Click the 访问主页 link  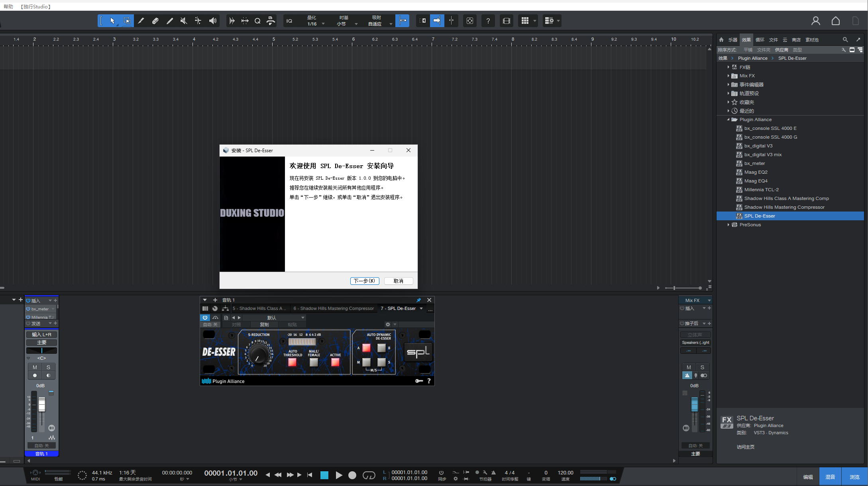coord(745,447)
